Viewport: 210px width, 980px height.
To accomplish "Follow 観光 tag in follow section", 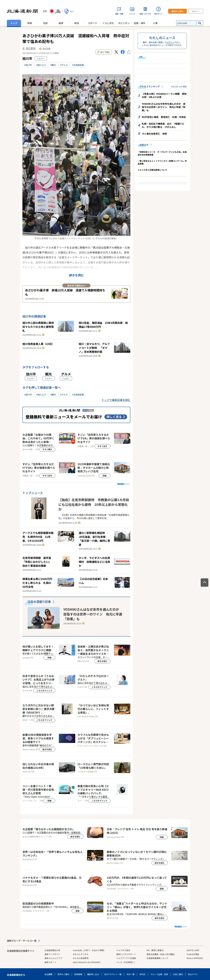I will (48, 379).
